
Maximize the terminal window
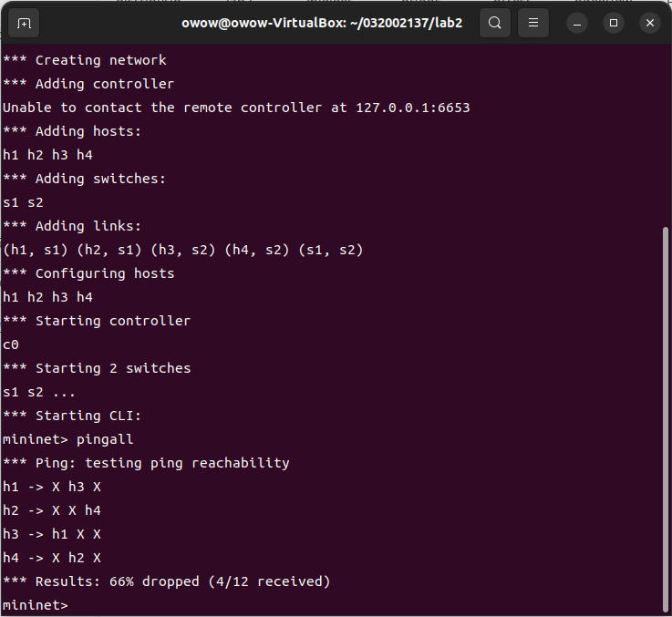point(614,23)
